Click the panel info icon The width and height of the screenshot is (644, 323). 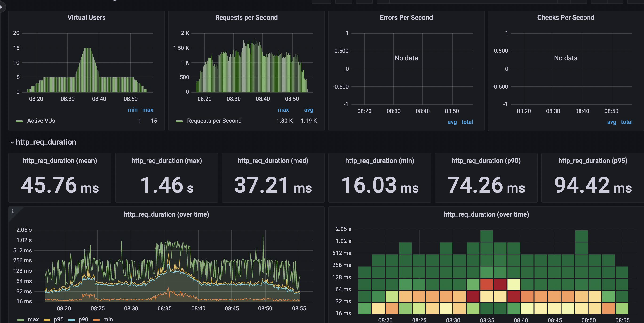(12, 211)
